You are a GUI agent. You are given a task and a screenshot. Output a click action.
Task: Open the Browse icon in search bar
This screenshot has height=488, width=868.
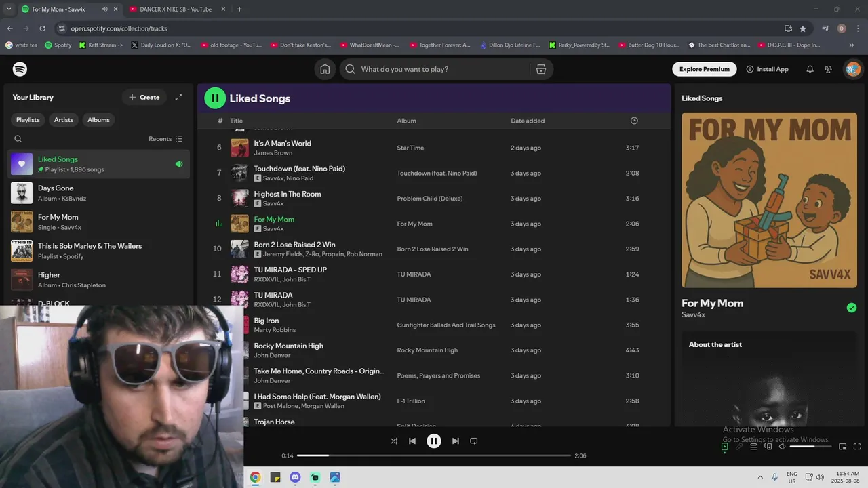(x=541, y=69)
